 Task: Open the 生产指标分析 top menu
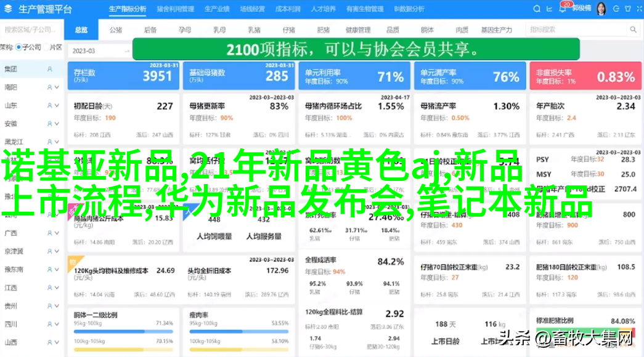point(128,9)
